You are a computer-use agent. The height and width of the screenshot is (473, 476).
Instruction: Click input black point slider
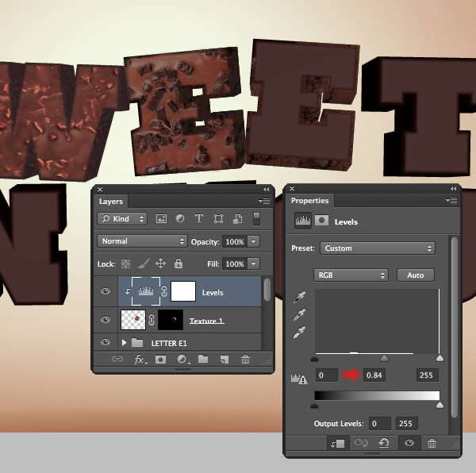[x=315, y=360]
